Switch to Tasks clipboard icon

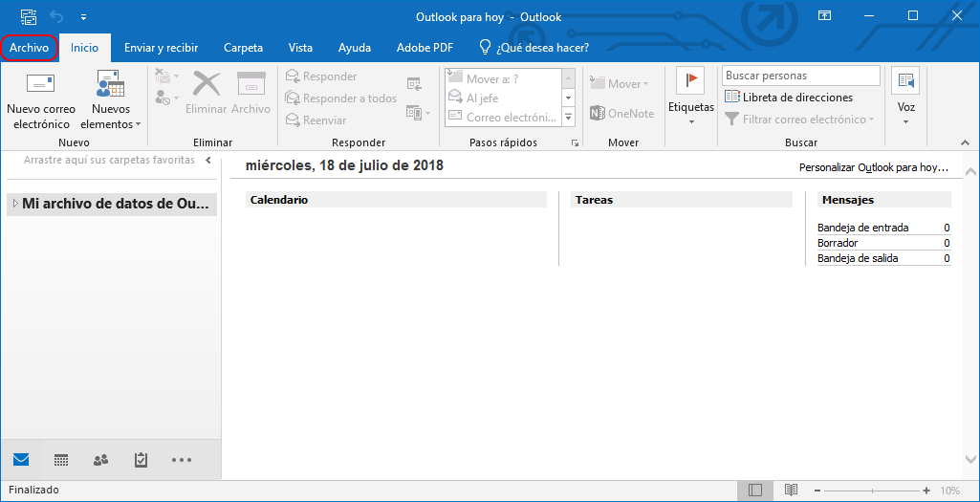coord(141,460)
